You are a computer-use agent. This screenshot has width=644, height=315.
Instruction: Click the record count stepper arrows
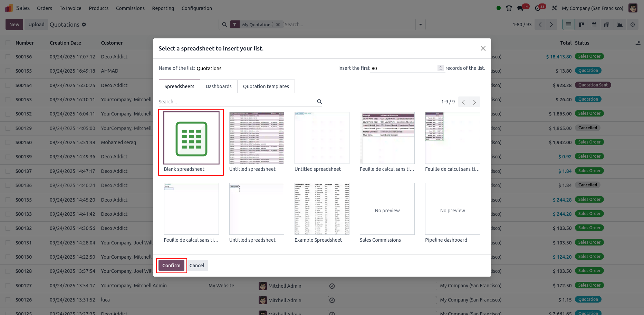click(x=440, y=68)
